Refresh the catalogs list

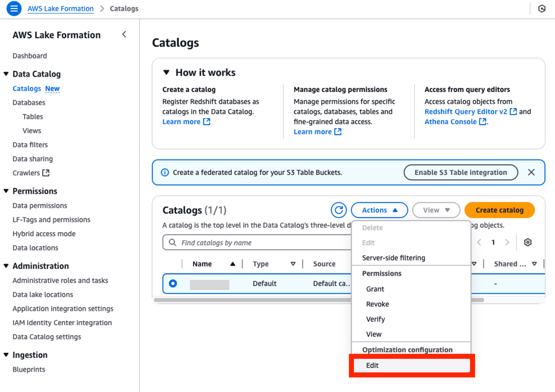[339, 210]
